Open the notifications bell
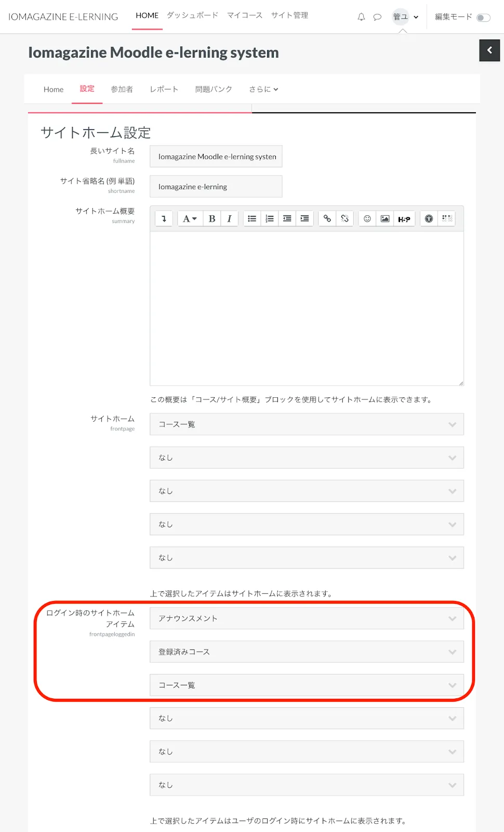 (361, 17)
